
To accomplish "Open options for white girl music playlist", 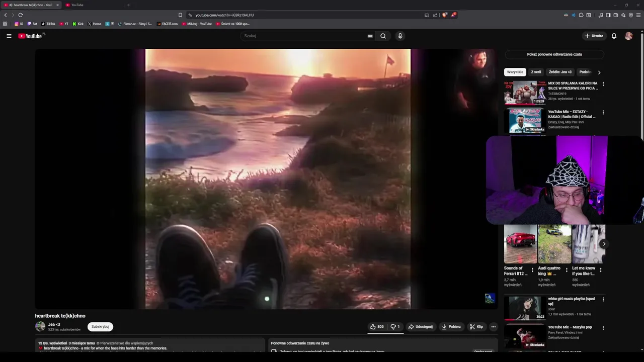I will [x=603, y=299].
